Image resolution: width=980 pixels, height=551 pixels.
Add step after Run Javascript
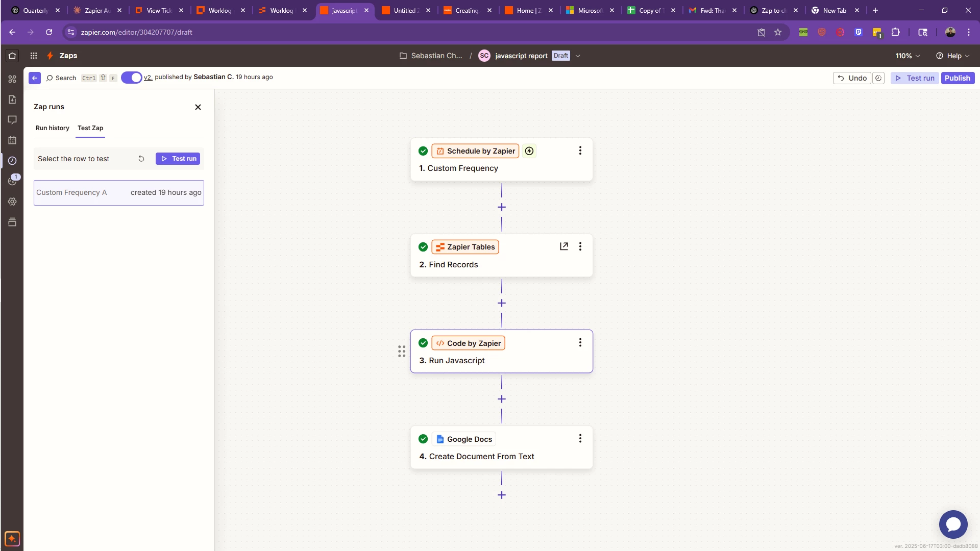[502, 399]
